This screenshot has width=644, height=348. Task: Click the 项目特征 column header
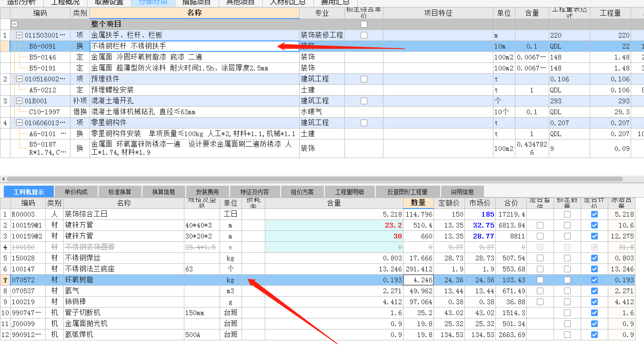tap(438, 13)
